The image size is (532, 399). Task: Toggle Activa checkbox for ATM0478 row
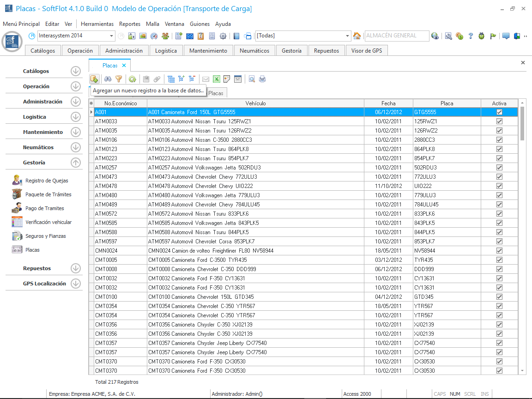pyautogui.click(x=499, y=186)
